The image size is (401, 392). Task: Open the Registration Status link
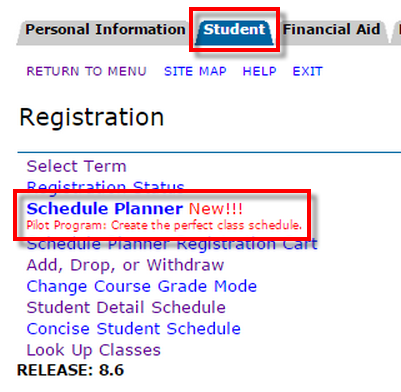[x=105, y=186]
